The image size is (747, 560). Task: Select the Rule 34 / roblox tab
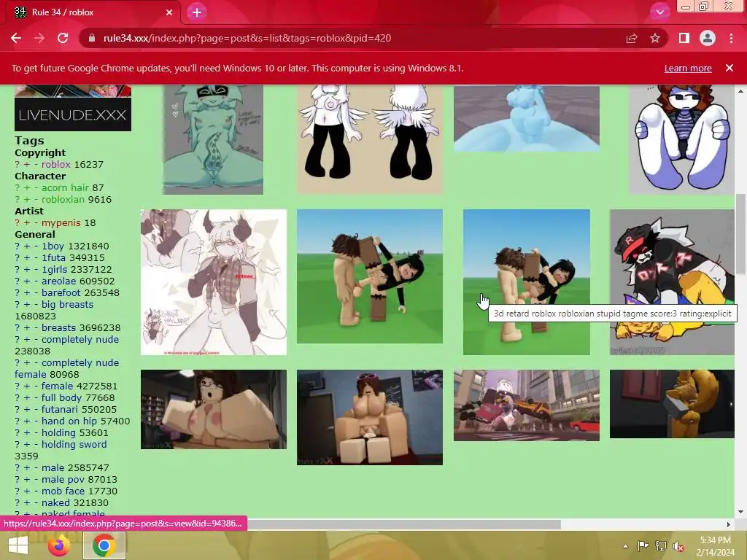[93, 12]
